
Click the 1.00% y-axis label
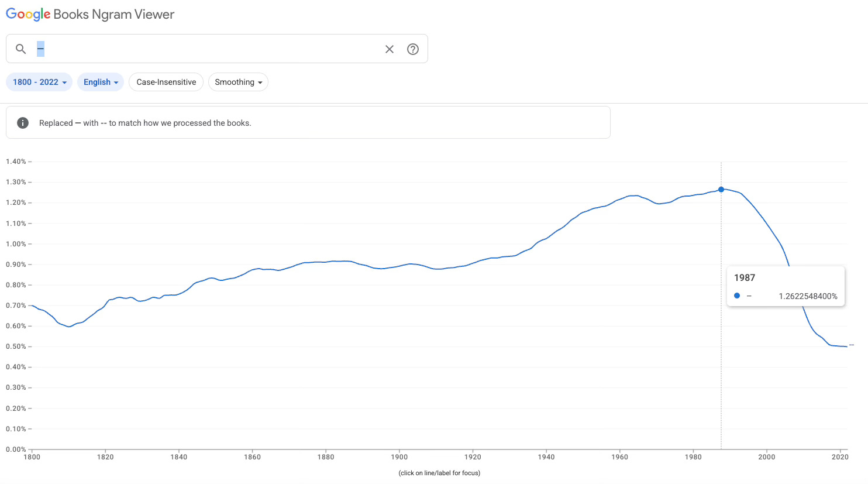16,244
